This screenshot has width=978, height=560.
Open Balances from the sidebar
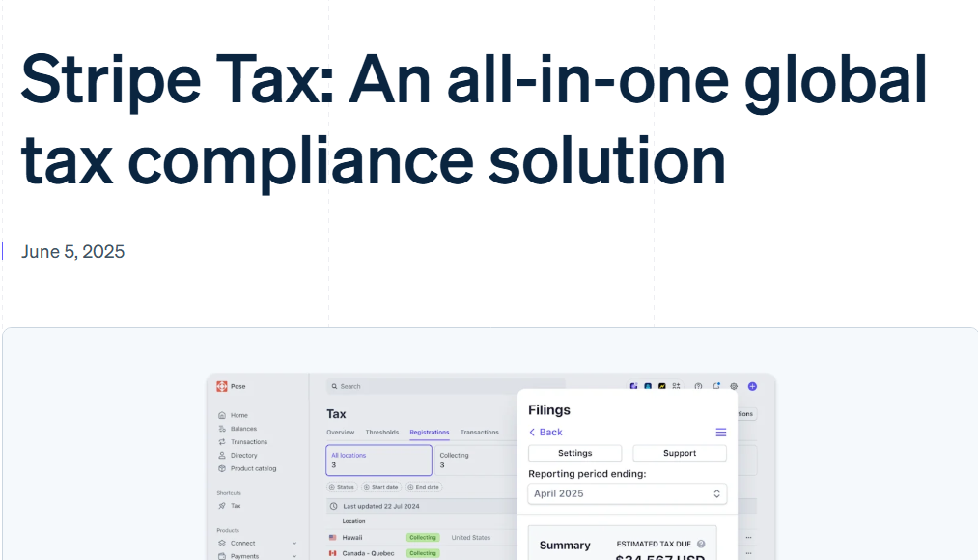pos(221,429)
